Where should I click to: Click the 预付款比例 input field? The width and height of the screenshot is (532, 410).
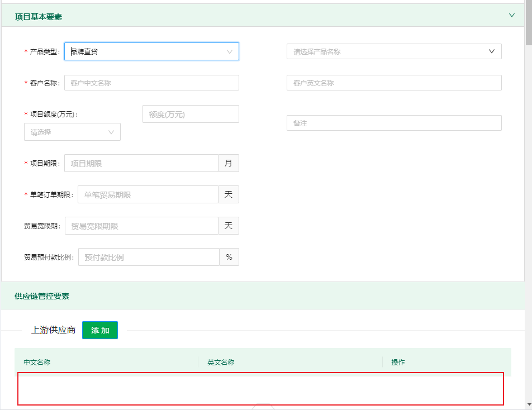(x=149, y=257)
